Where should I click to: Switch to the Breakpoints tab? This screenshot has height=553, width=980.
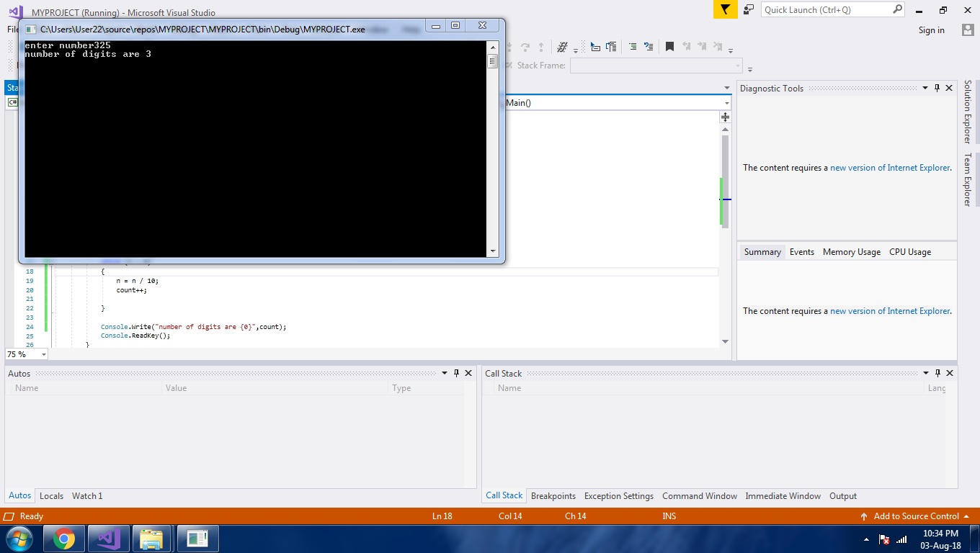click(553, 496)
